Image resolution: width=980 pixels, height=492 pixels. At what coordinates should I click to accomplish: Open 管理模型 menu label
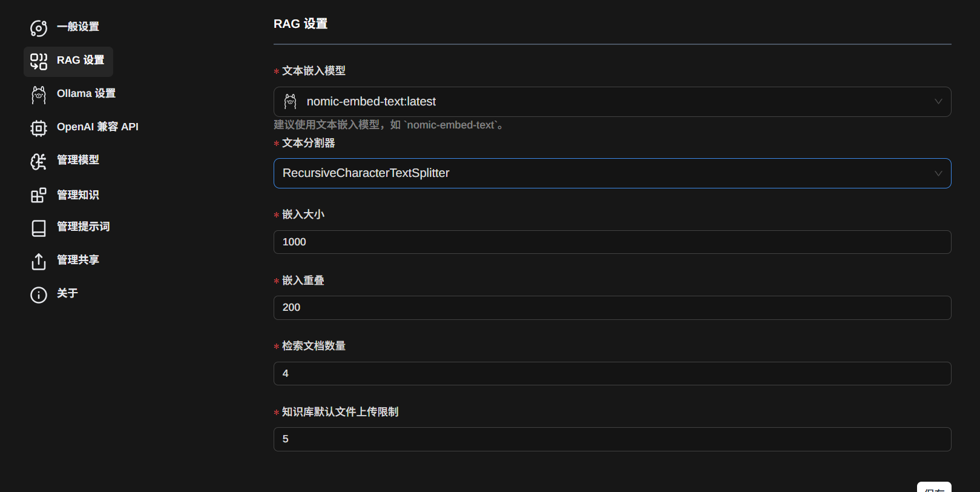[x=78, y=160]
